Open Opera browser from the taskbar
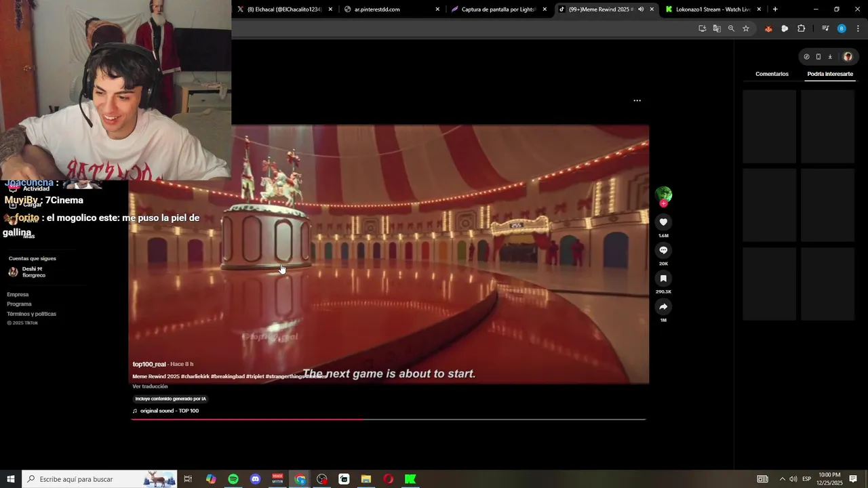The height and width of the screenshot is (488, 868). [388, 479]
